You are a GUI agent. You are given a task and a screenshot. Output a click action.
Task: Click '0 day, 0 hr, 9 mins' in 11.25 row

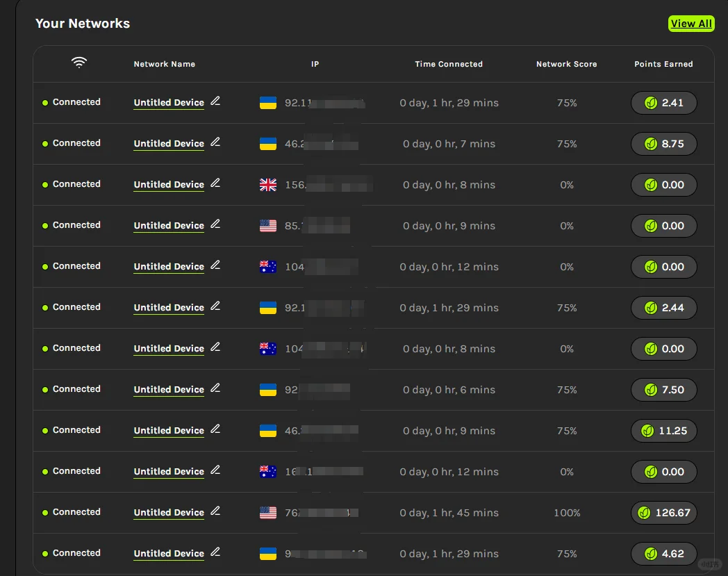pos(449,431)
